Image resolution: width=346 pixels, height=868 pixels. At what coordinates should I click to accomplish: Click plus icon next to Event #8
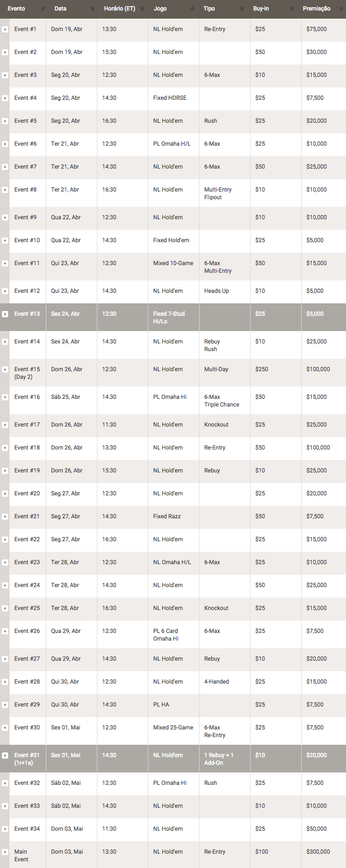5,190
